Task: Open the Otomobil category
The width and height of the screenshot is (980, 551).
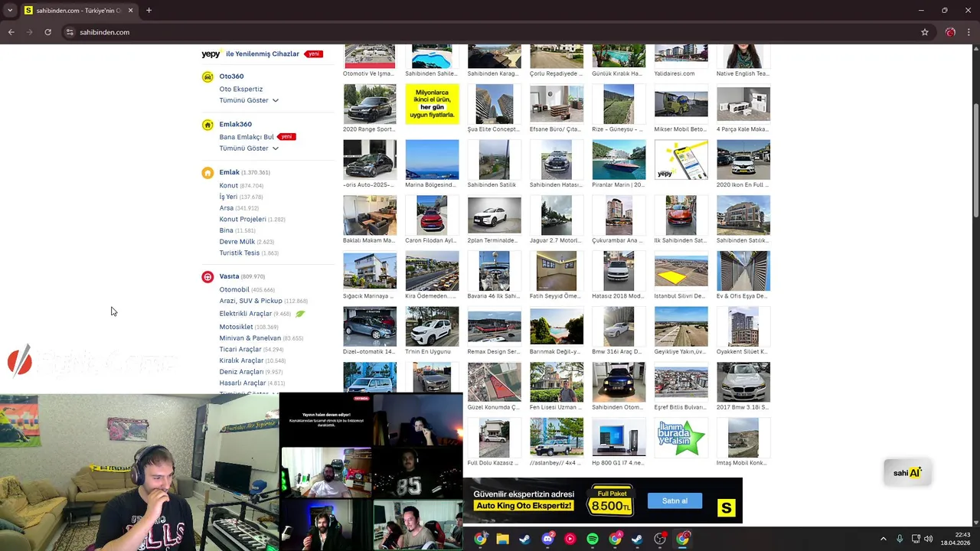Action: click(234, 290)
